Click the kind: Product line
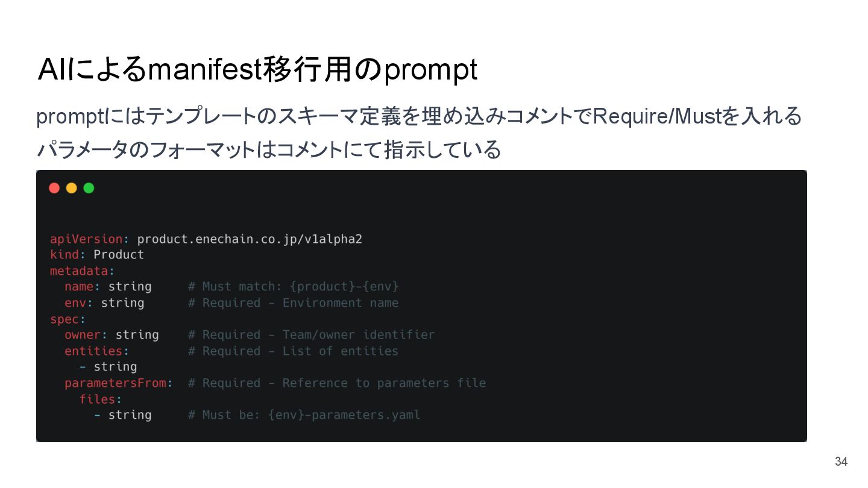Image resolution: width=868 pixels, height=488 pixels. point(97,255)
